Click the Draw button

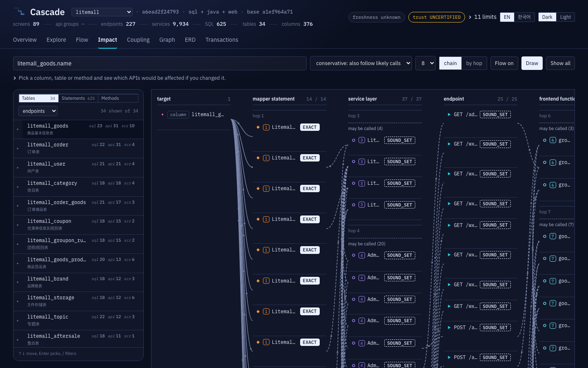tap(532, 63)
